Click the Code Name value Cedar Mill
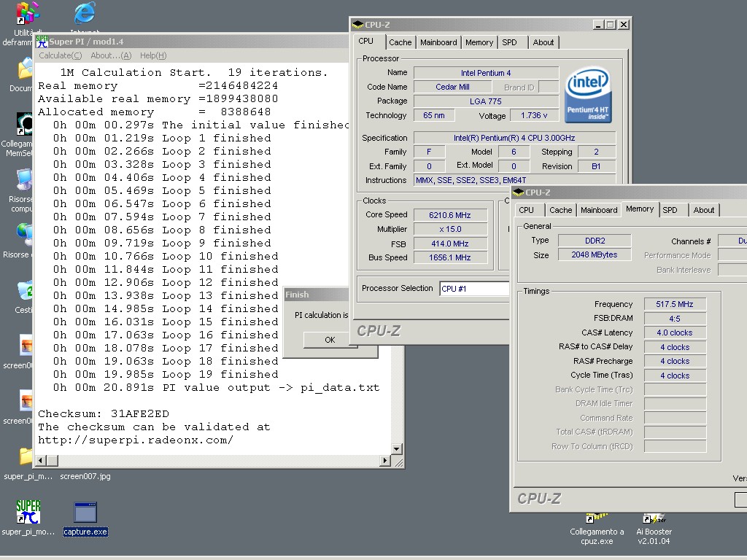The width and height of the screenshot is (747, 560). (452, 87)
